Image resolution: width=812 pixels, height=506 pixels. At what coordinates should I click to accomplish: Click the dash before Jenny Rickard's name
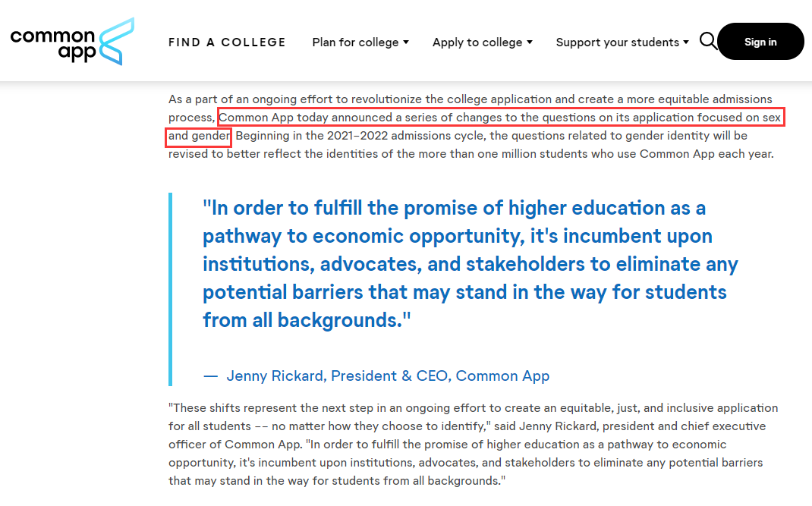click(x=210, y=376)
